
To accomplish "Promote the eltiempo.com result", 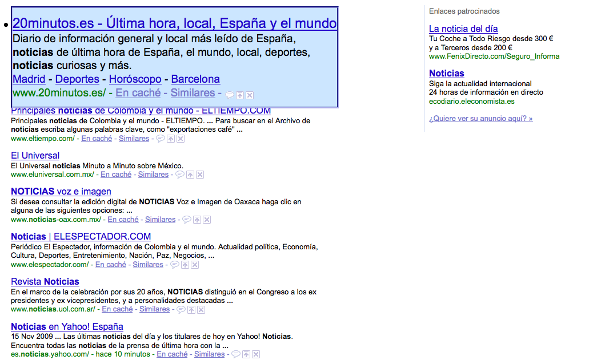I will coord(171,139).
